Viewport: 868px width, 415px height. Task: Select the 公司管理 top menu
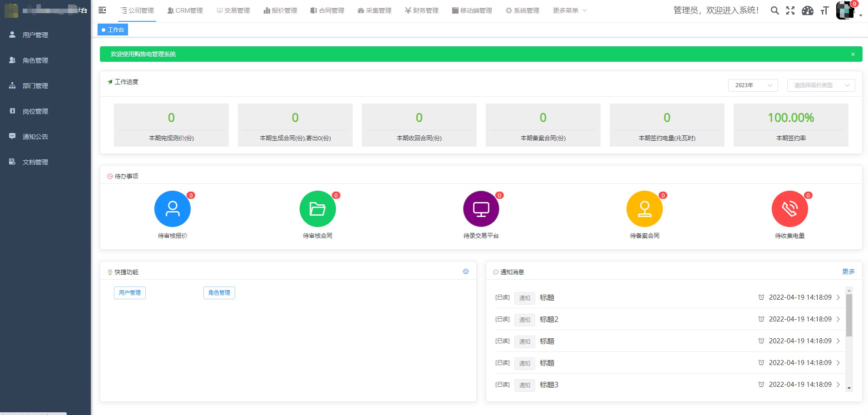[x=137, y=10]
